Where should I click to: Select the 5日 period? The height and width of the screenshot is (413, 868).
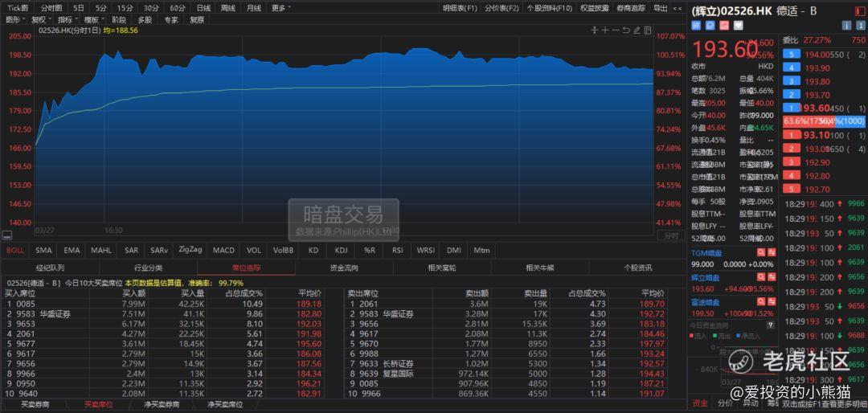[x=79, y=8]
